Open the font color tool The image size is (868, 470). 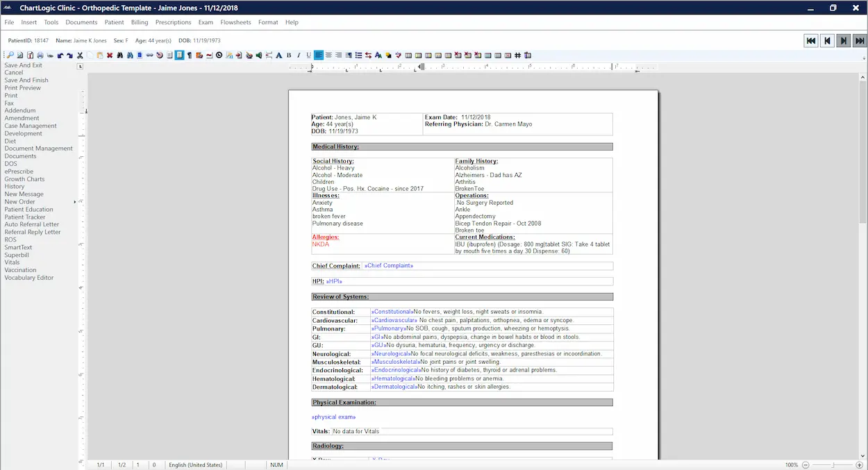[x=377, y=55]
